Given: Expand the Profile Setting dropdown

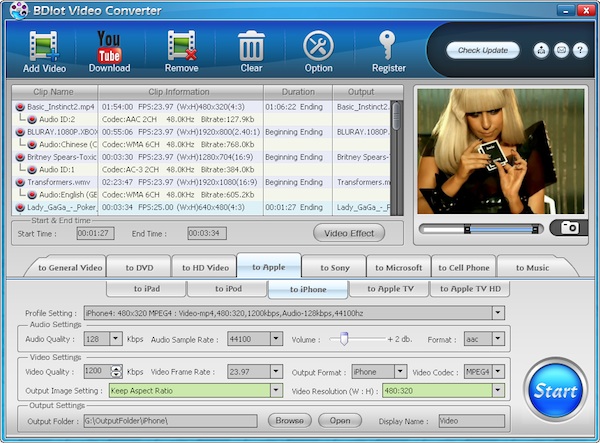Looking at the screenshot, I should [498, 313].
